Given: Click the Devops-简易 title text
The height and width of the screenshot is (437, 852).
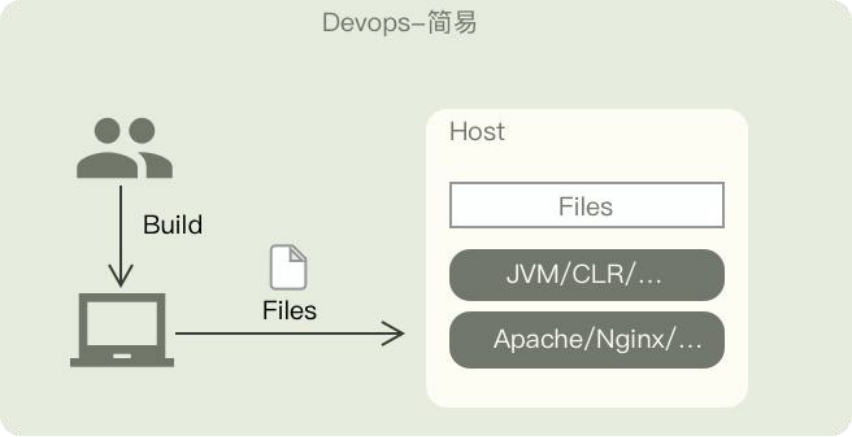Looking at the screenshot, I should 399,23.
